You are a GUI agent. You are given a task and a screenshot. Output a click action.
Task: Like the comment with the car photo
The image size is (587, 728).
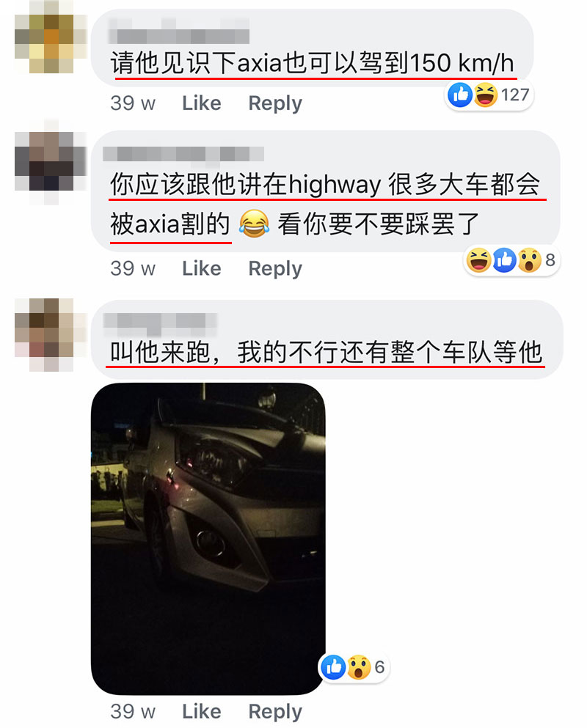click(x=201, y=711)
